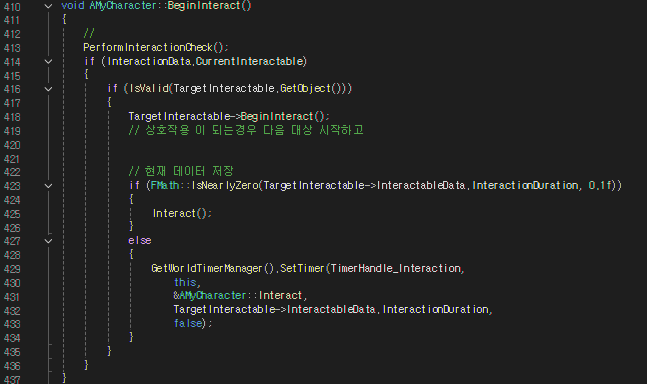The height and width of the screenshot is (384, 647).
Task: Click on SetTimer method name
Action: 302,269
